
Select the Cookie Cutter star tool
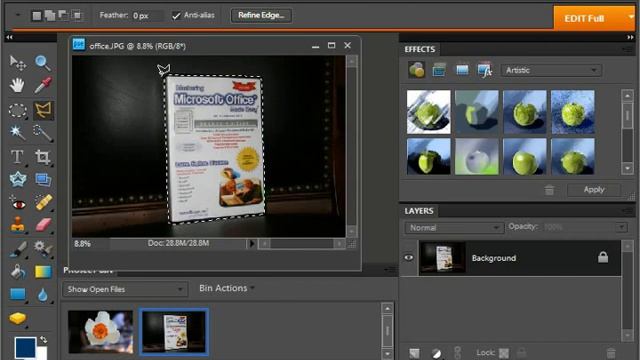point(18,180)
